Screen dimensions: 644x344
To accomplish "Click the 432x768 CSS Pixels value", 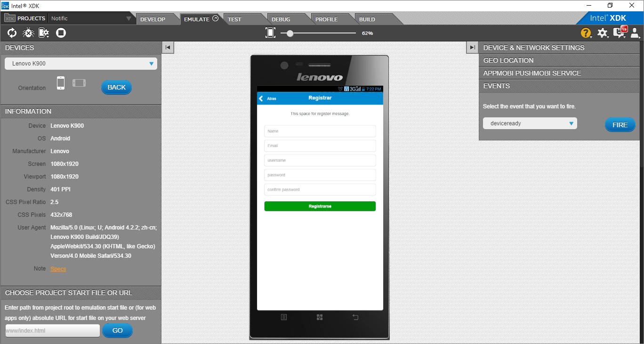I will tap(61, 215).
